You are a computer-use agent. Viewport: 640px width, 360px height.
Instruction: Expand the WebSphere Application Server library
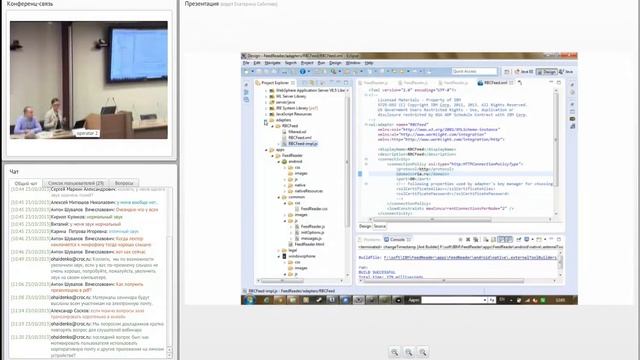pos(267,91)
